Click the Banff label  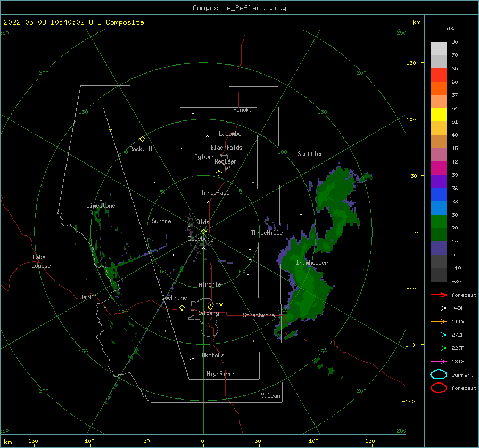point(88,297)
